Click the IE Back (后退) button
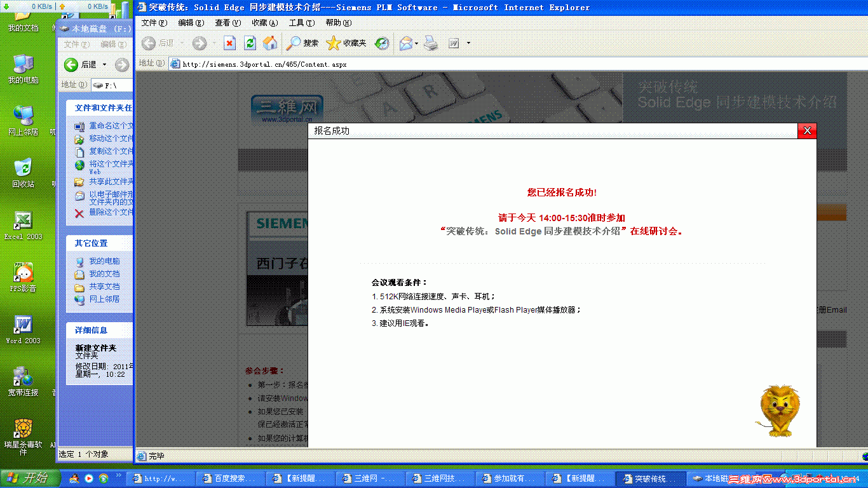Image resolution: width=868 pixels, height=488 pixels. coord(158,43)
